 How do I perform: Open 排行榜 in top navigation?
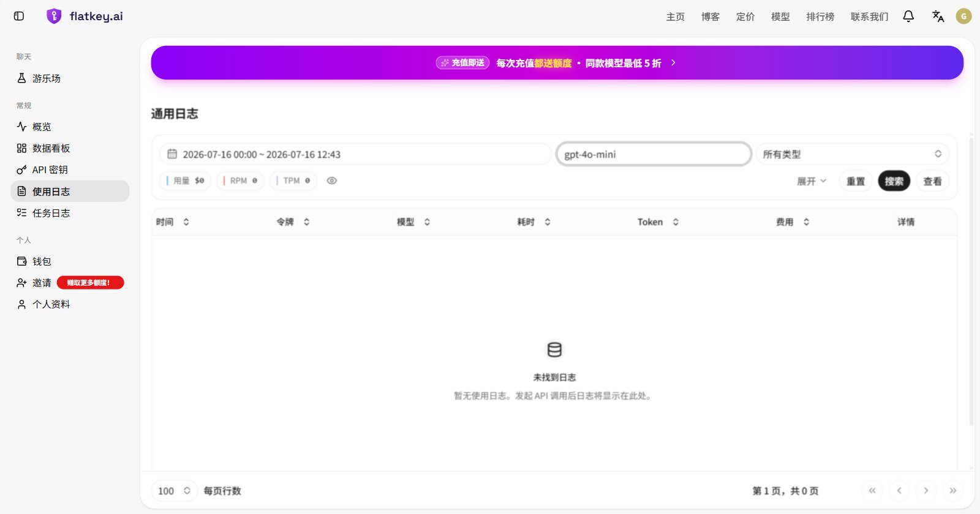820,17
